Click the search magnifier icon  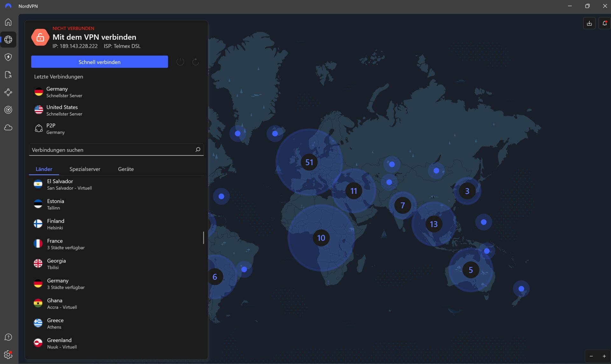point(198,149)
